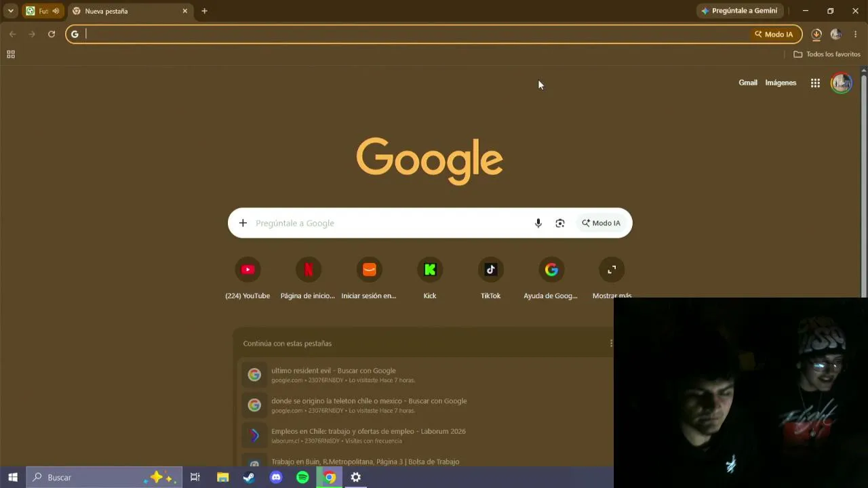Open a new tab with the plus button
This screenshot has width=868, height=488.
(204, 11)
